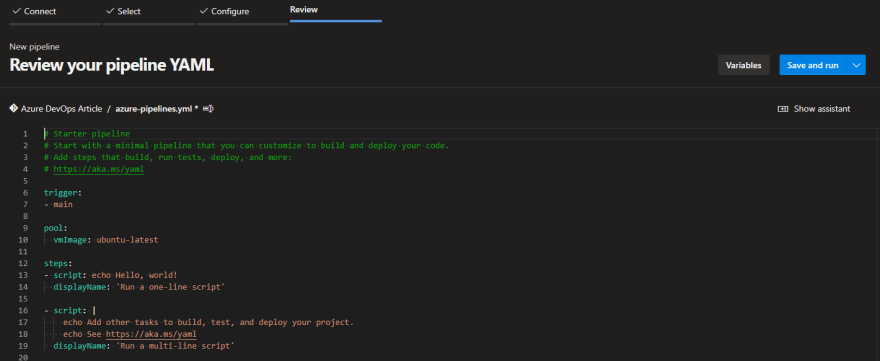
Task: Show the assistant panel
Action: click(x=814, y=109)
